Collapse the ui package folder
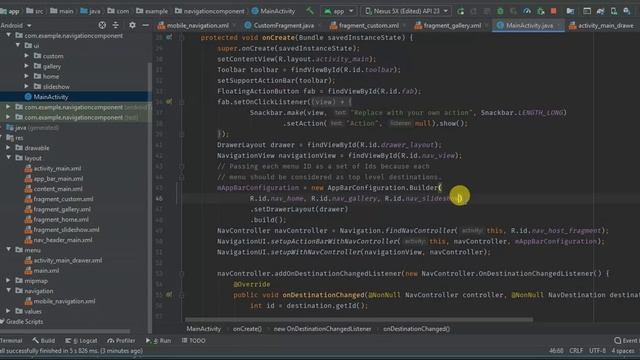640x360 pixels. tap(18, 45)
